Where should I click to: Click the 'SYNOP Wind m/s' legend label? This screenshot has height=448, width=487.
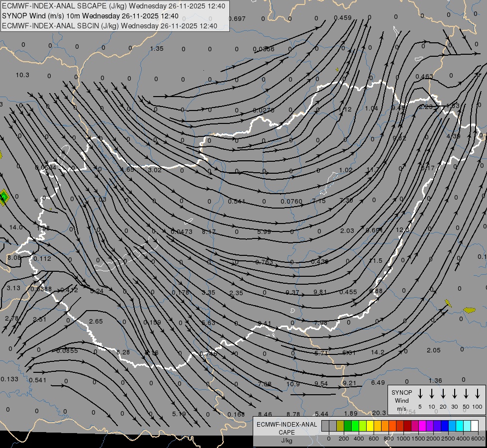click(x=401, y=400)
